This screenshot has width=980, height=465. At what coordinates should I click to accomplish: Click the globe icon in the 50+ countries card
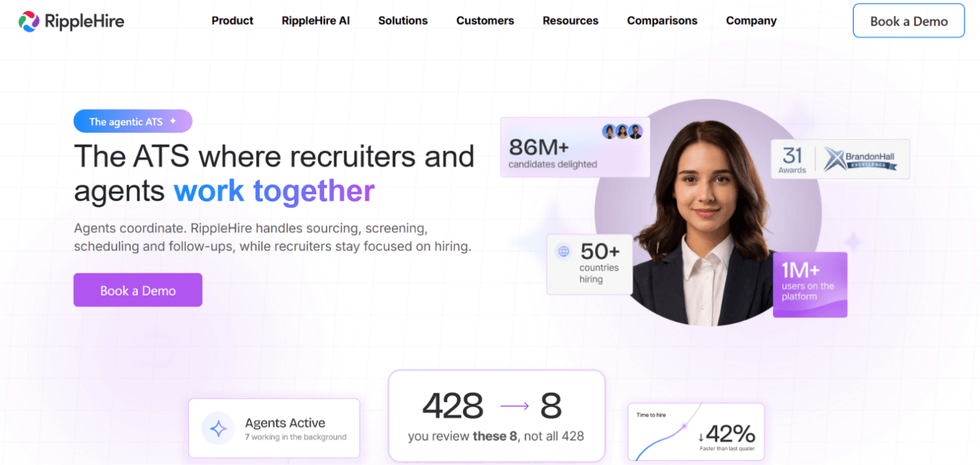563,252
